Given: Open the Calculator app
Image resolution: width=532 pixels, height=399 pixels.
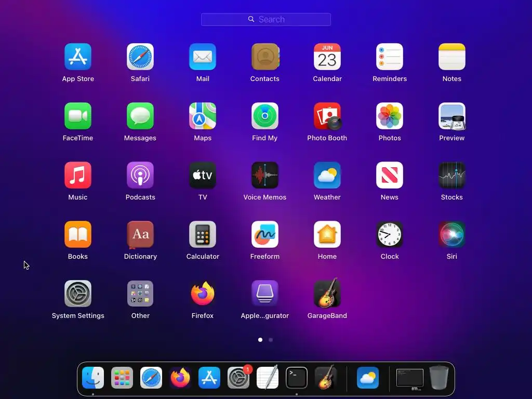Looking at the screenshot, I should (203, 234).
